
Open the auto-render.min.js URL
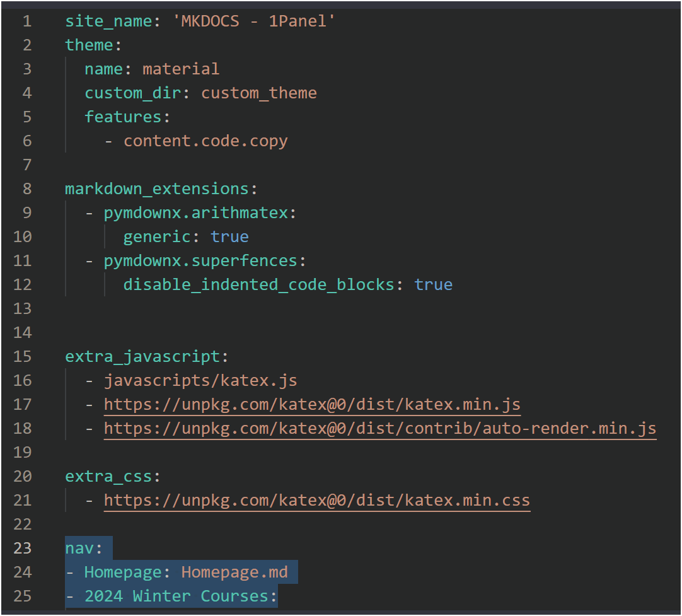click(x=379, y=428)
